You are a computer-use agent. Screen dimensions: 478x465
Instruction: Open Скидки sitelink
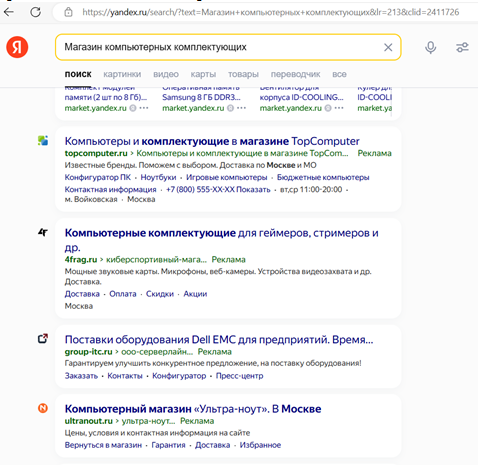(x=160, y=294)
